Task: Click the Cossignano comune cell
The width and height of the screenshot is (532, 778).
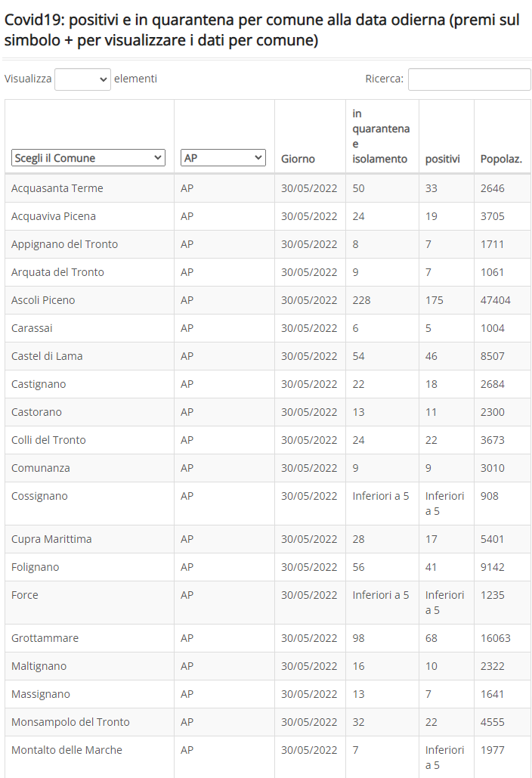Action: click(90, 504)
